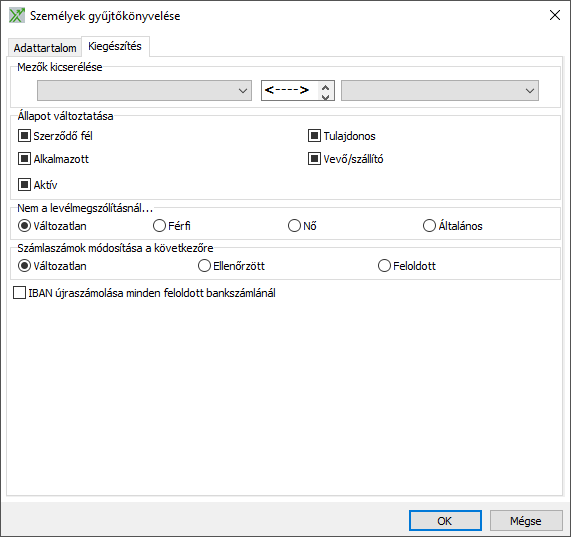
Task: Click spinner up arrow beside <---->
Action: coord(326,87)
